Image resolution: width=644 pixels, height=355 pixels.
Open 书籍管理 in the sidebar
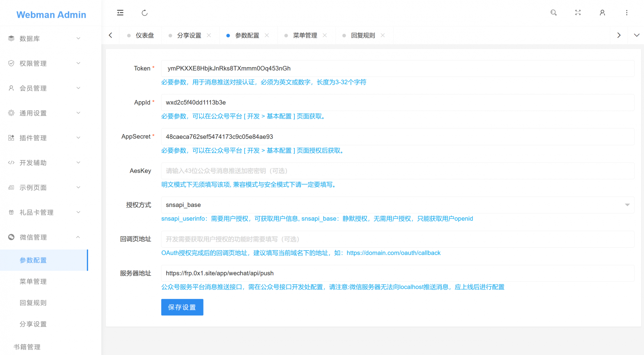pyautogui.click(x=27, y=347)
